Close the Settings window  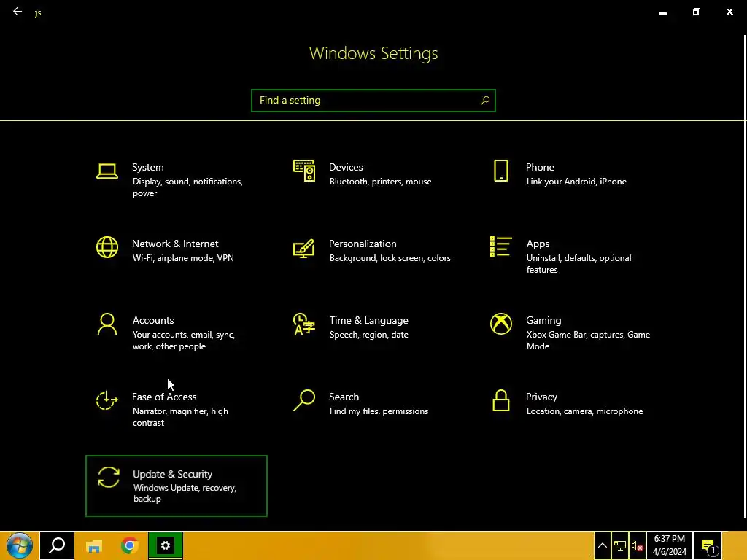[729, 12]
